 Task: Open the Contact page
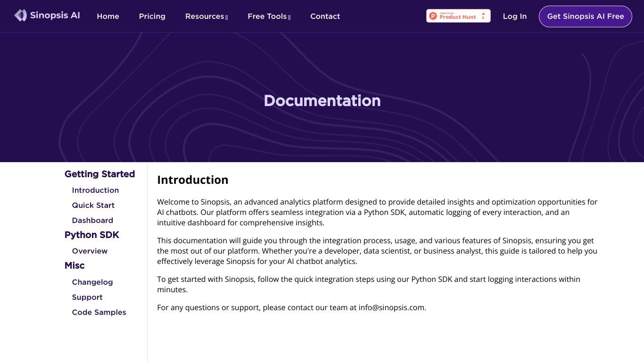(325, 16)
